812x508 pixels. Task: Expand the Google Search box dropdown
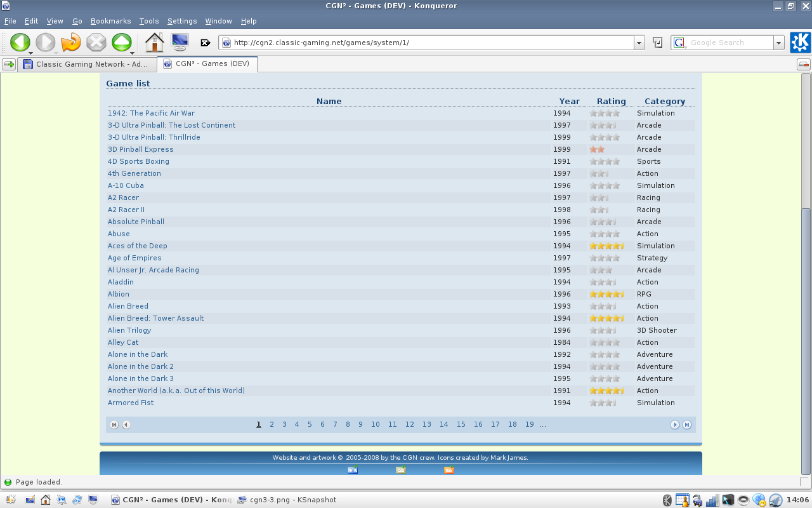[x=779, y=43]
